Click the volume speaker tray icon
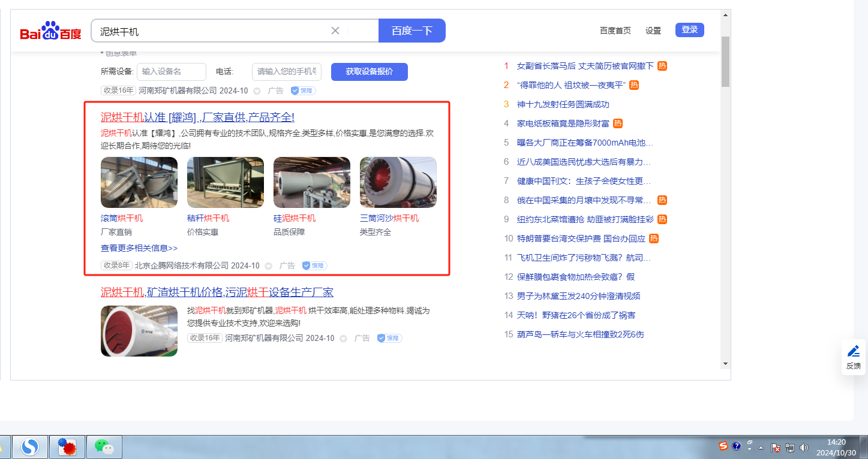This screenshot has width=868, height=459. coord(804,447)
